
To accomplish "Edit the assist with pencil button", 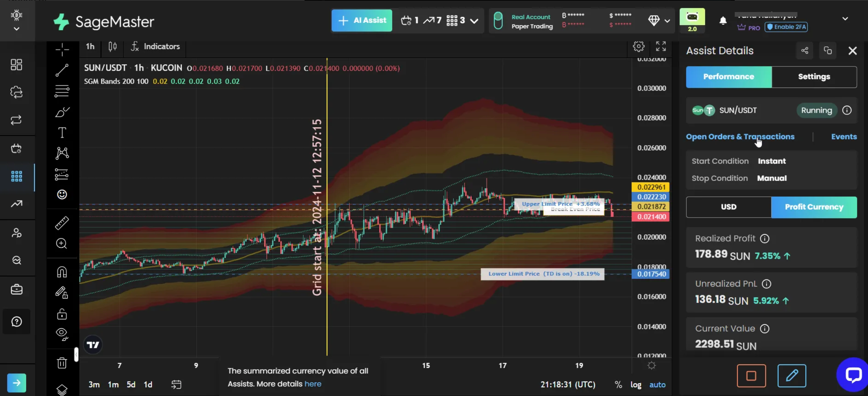I will tap(792, 375).
